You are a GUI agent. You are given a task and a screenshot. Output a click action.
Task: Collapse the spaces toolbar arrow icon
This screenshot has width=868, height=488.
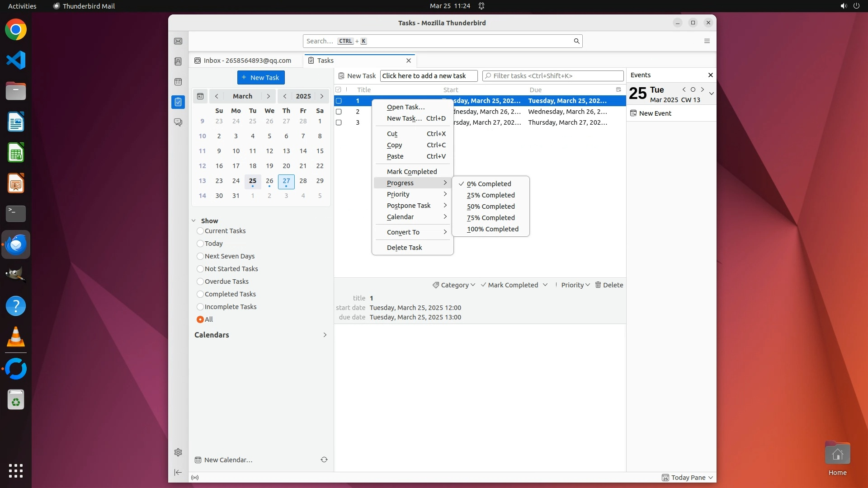pyautogui.click(x=178, y=472)
